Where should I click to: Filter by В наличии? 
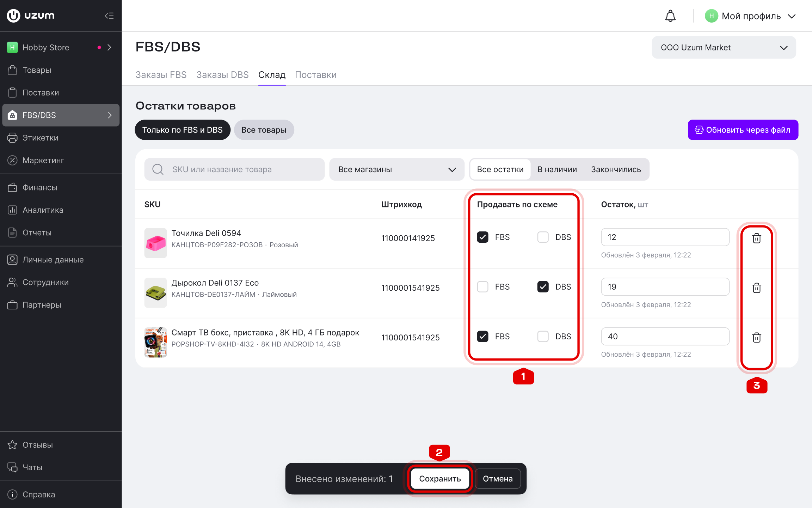pos(557,169)
